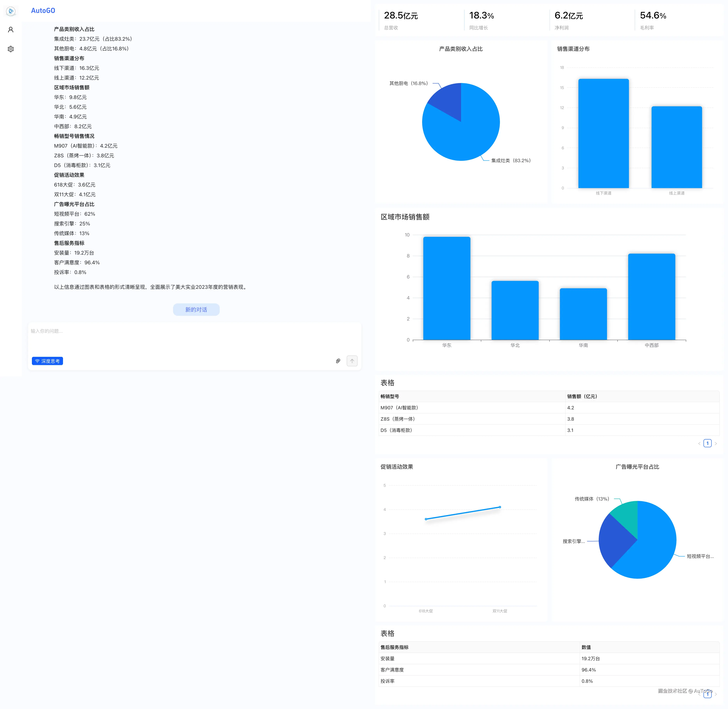Click the question input text area

click(x=194, y=339)
